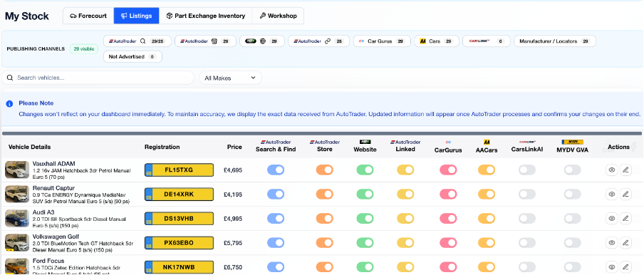
Task: Toggle AutoTrader Store for Audi A3
Action: tap(324, 218)
